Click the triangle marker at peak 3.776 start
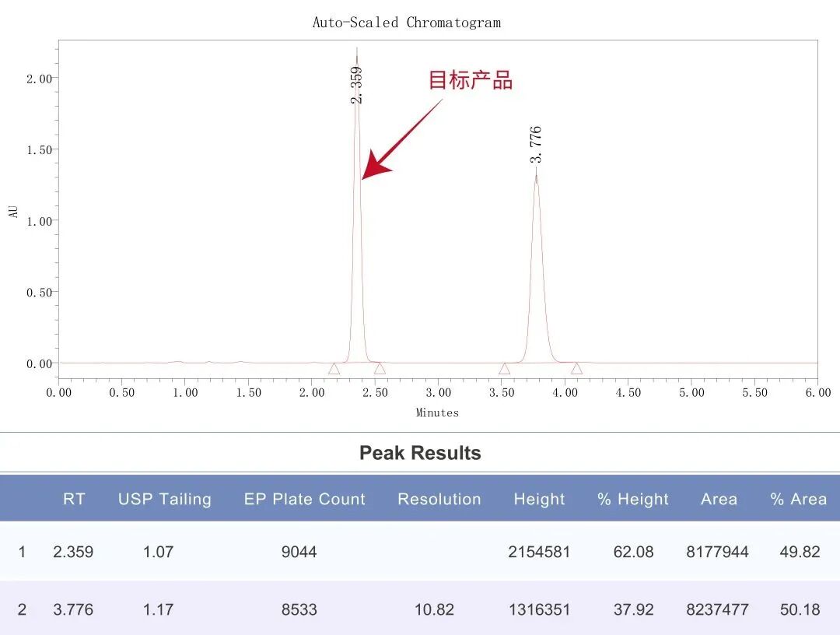 point(504,369)
